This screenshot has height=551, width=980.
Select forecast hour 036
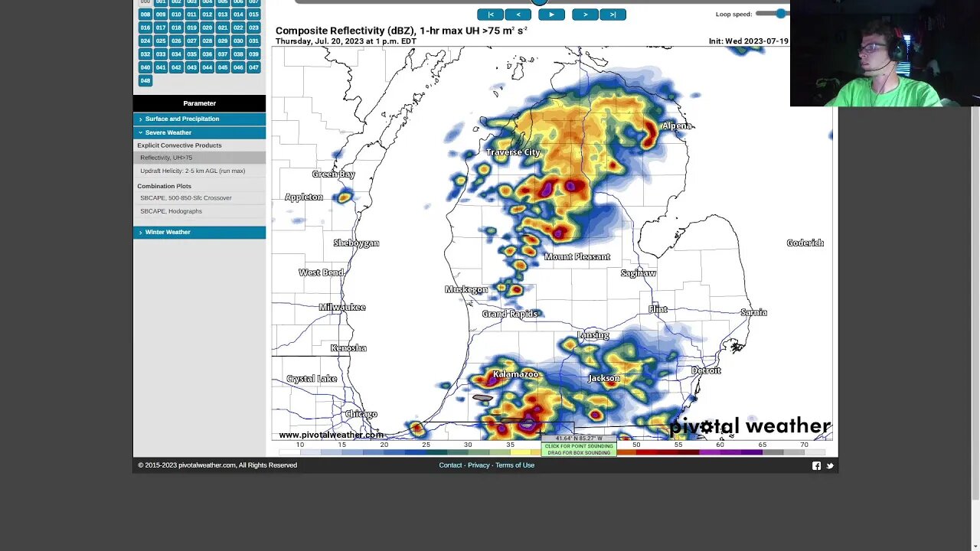[x=207, y=54]
